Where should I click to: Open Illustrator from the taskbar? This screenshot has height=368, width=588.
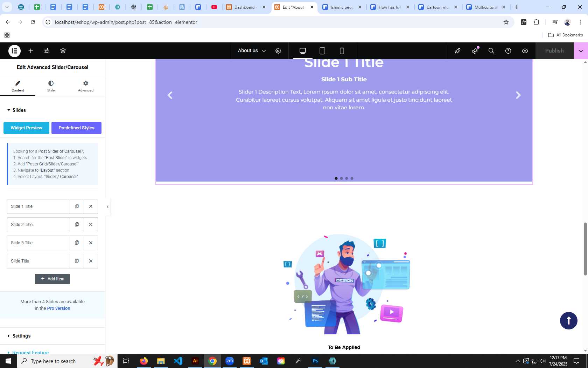(195, 361)
